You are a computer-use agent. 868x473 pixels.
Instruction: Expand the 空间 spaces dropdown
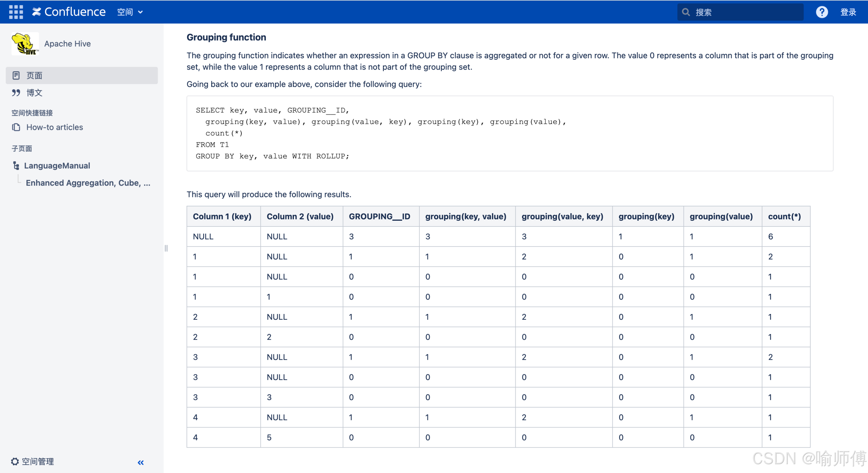click(x=125, y=12)
